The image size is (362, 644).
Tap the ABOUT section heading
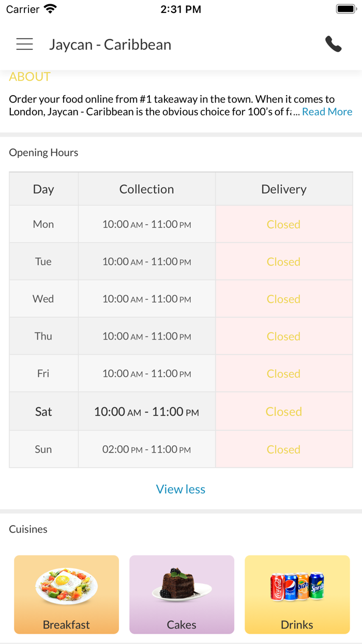coord(30,77)
